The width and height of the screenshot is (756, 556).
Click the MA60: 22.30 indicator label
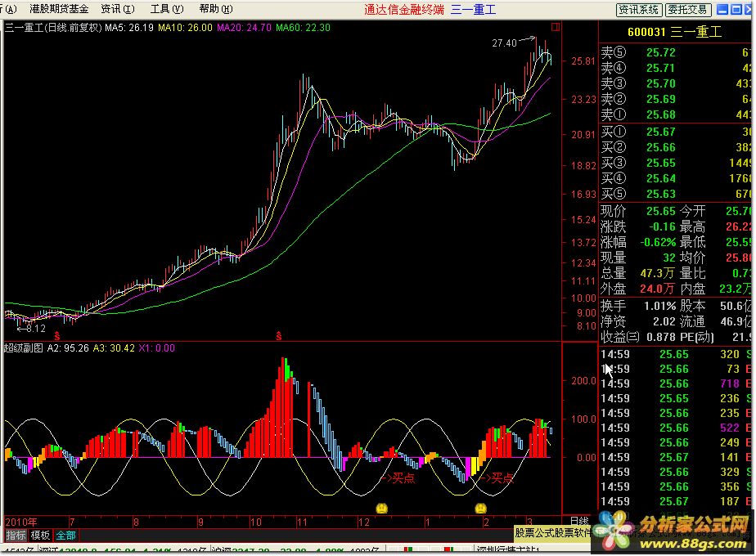303,28
